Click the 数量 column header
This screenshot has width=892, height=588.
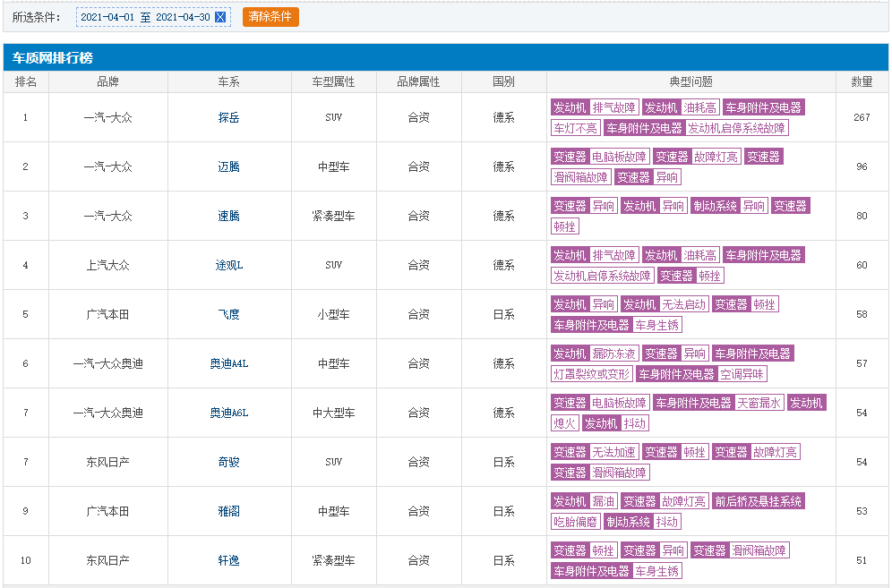(862, 81)
